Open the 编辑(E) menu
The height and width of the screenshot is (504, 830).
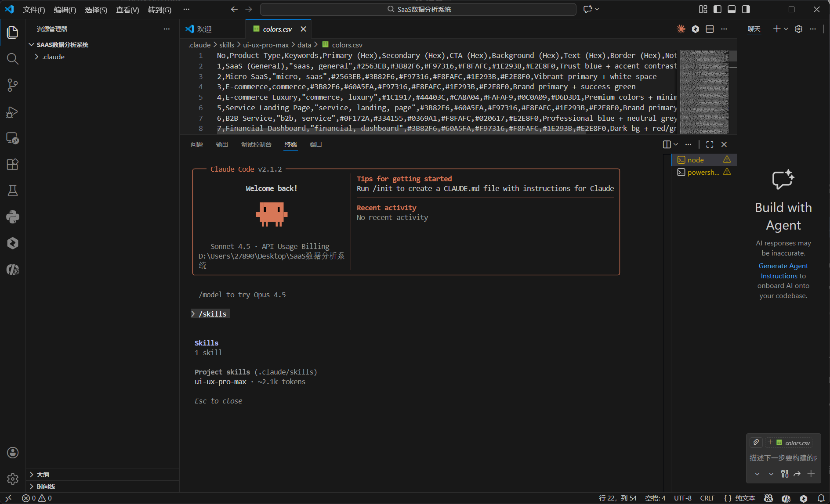pos(65,10)
